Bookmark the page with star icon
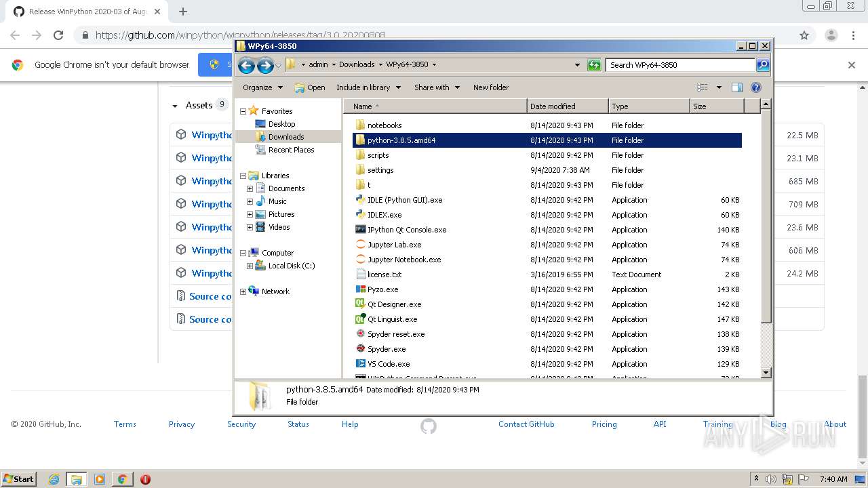This screenshot has width=868, height=488. [804, 35]
